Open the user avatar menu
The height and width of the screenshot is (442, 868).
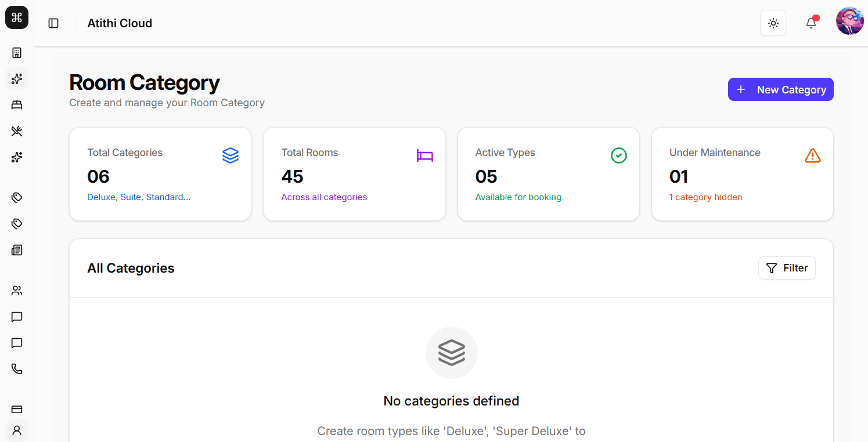(849, 21)
